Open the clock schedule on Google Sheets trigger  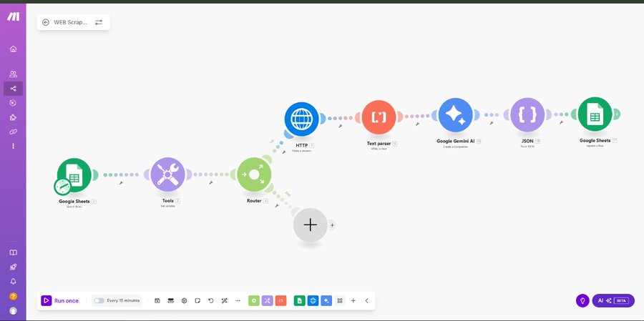62,187
